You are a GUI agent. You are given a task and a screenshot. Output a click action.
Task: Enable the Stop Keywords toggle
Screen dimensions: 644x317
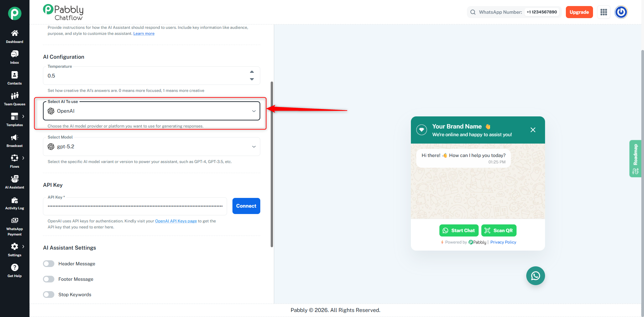tap(49, 295)
